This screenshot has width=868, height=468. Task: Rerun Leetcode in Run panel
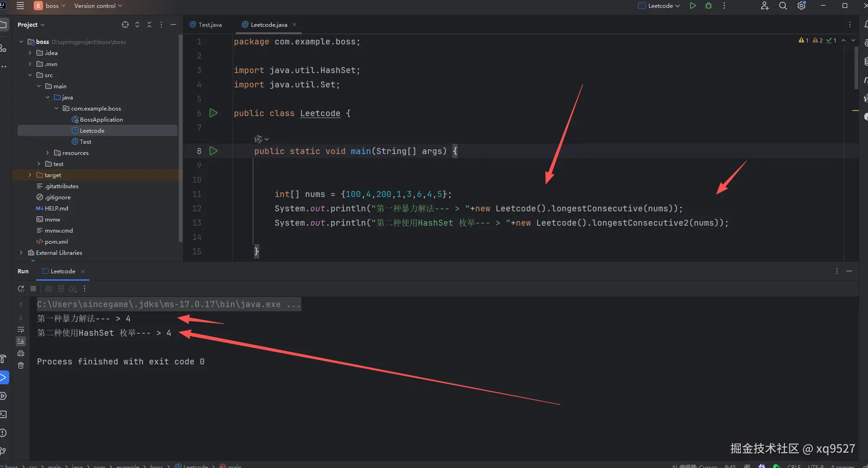tap(21, 289)
